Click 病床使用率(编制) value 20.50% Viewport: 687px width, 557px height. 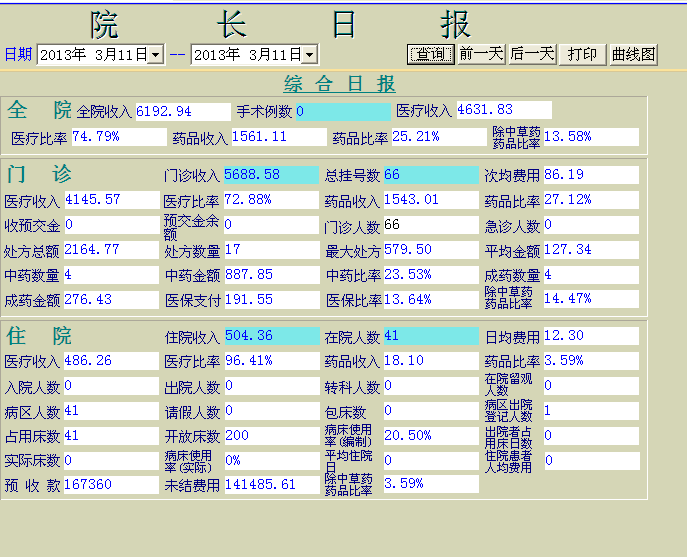(431, 436)
